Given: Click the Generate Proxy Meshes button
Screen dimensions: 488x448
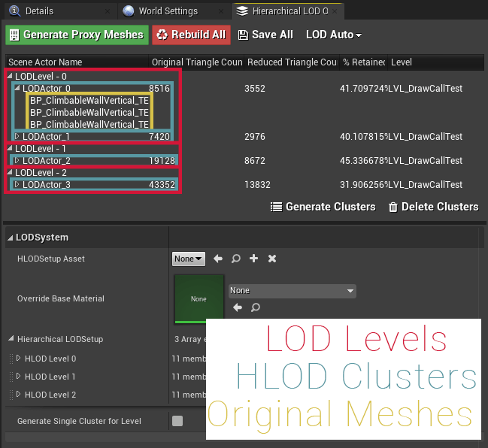Looking at the screenshot, I should (75, 35).
